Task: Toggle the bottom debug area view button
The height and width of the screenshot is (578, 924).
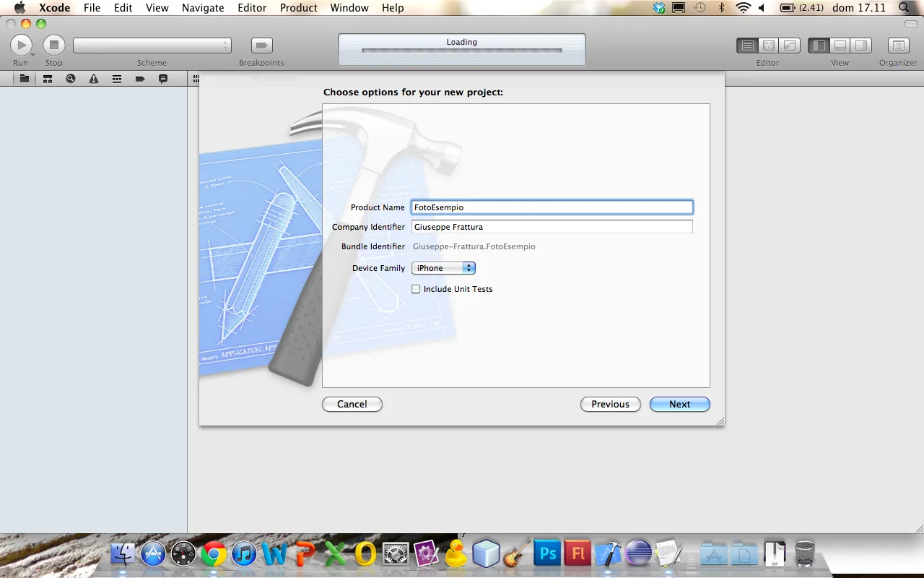Action: click(840, 46)
